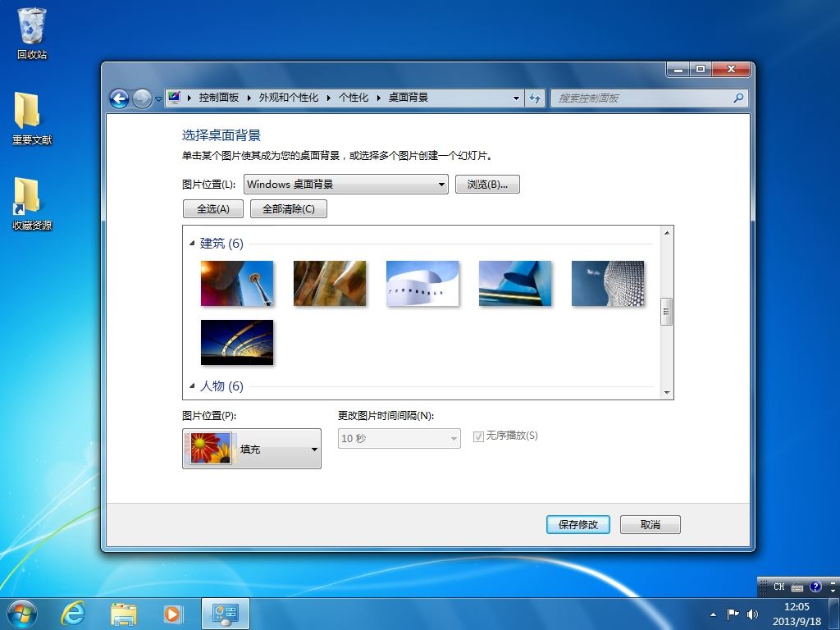Expand arrow after 控制面板 breadcrumb
Viewport: 840px width, 630px height.
[x=249, y=98]
